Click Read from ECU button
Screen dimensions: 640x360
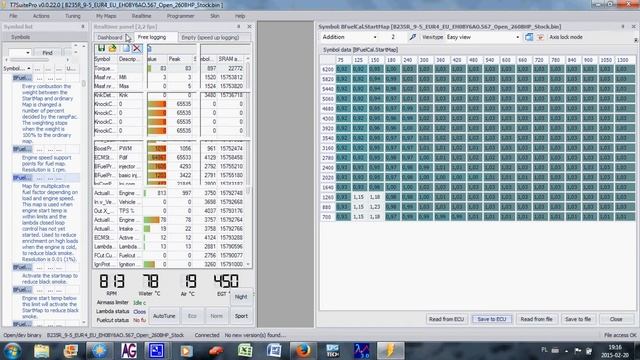tap(447, 319)
